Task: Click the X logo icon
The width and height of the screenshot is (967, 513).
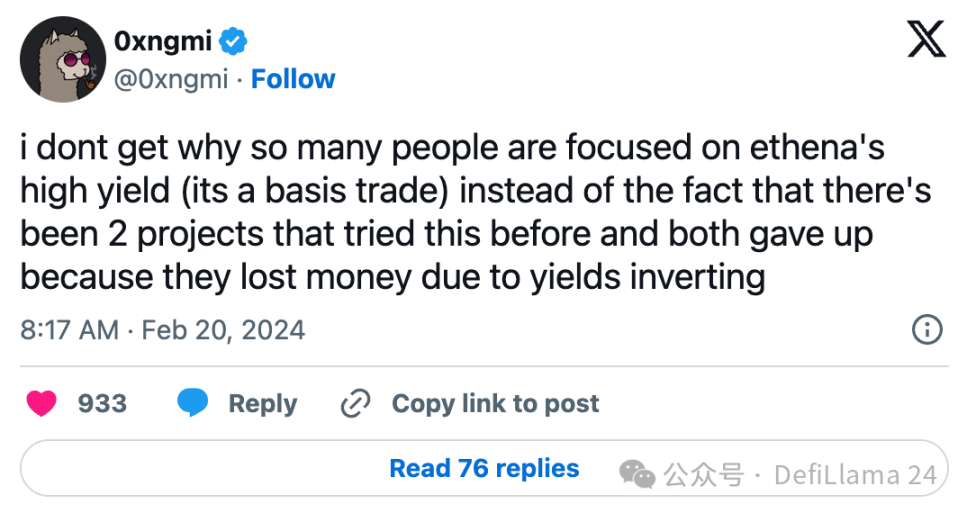Action: click(x=925, y=40)
